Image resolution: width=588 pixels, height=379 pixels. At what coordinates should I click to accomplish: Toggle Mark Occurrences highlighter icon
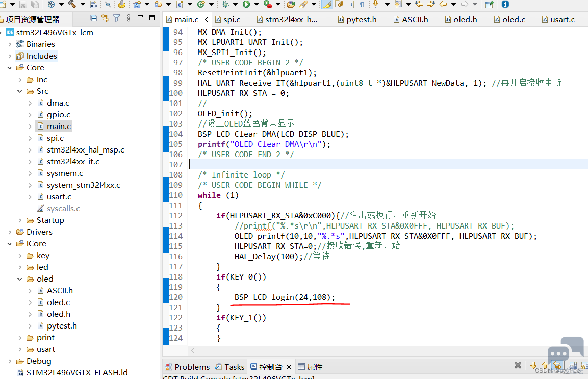(x=327, y=4)
